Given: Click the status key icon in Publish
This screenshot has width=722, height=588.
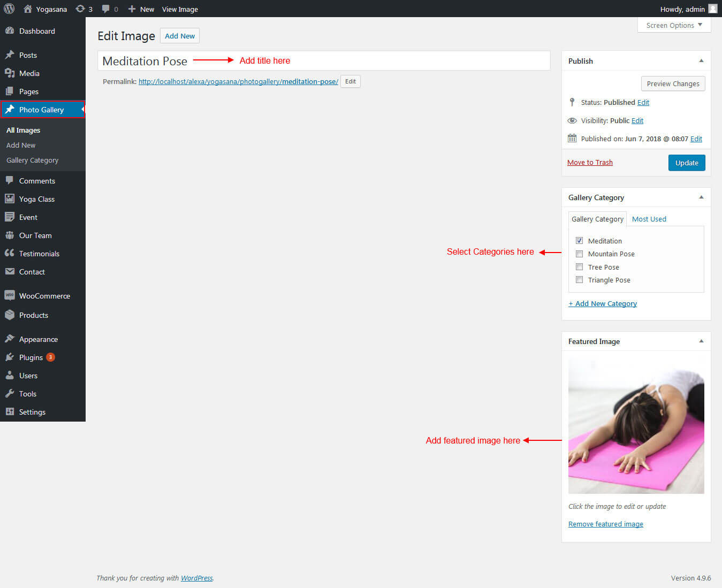Looking at the screenshot, I should pos(572,102).
